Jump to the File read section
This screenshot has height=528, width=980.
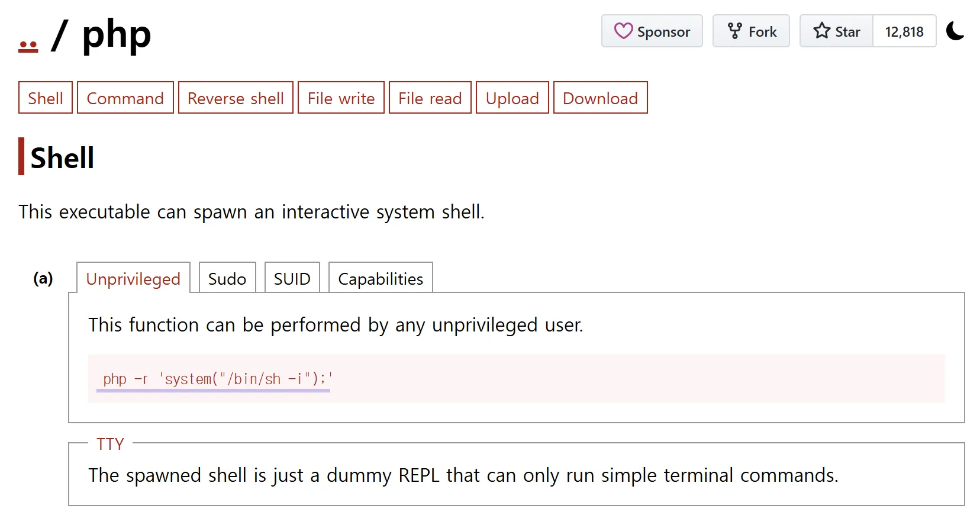(x=430, y=98)
